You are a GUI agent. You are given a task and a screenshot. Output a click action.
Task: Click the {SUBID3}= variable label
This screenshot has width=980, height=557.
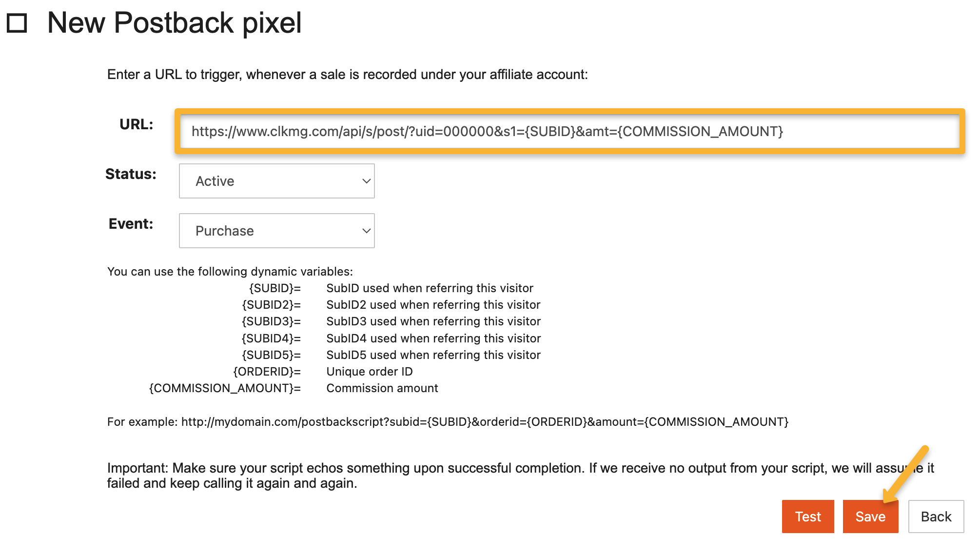271,321
